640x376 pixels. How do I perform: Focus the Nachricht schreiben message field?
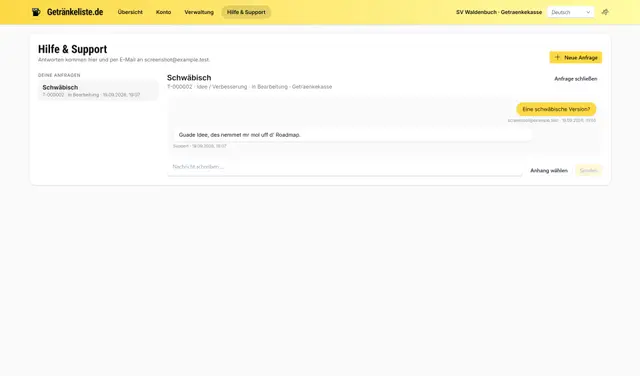pos(344,167)
